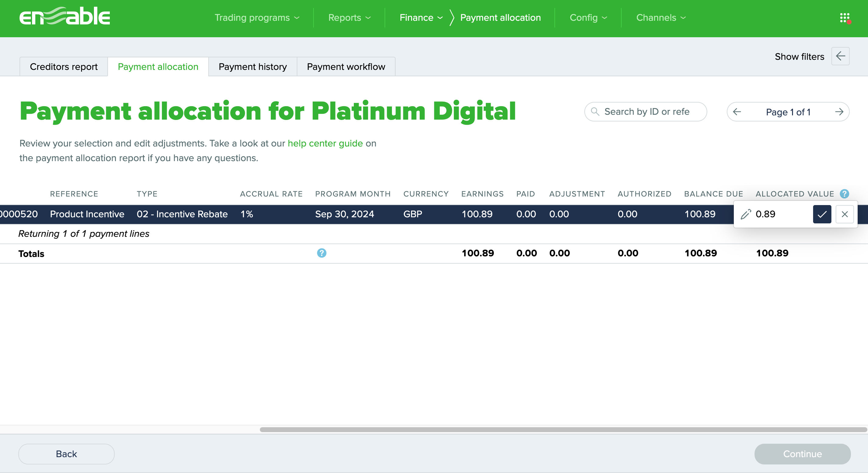Viewport: 868px width, 473px height.
Task: Click the Continue button
Action: click(802, 454)
